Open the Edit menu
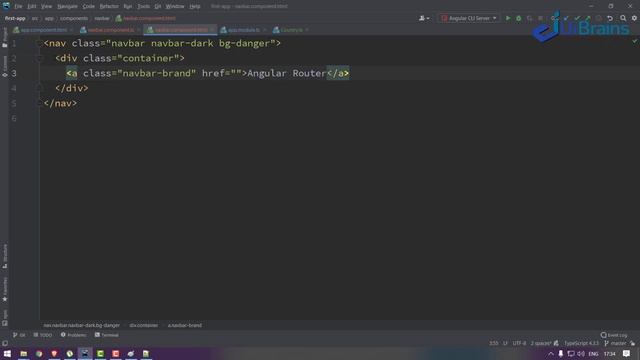The height and width of the screenshot is (360, 640). pyautogui.click(x=32, y=7)
